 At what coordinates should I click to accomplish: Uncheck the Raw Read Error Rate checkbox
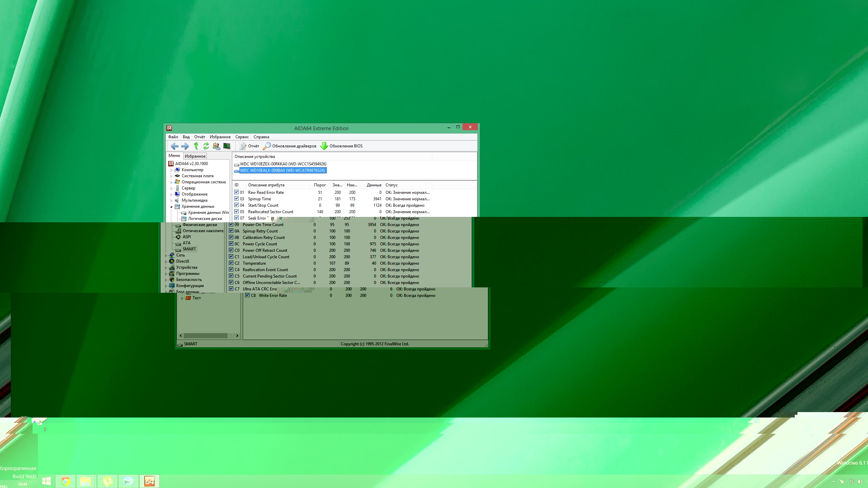237,192
